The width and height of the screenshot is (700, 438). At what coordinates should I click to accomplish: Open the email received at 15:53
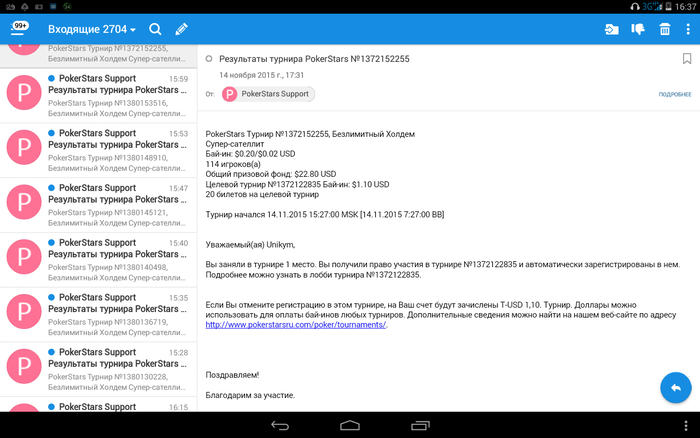98,150
